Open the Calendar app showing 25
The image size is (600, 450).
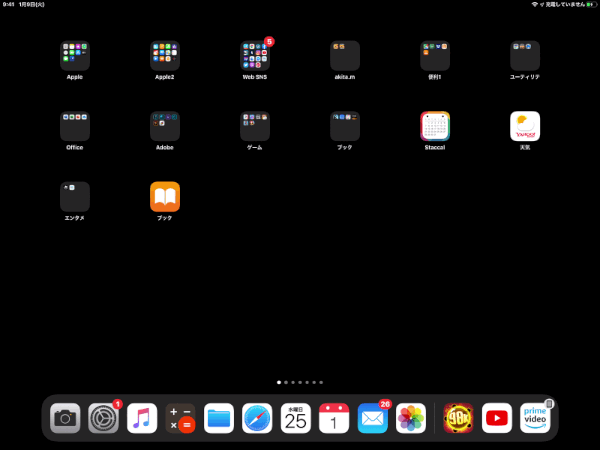[295, 418]
